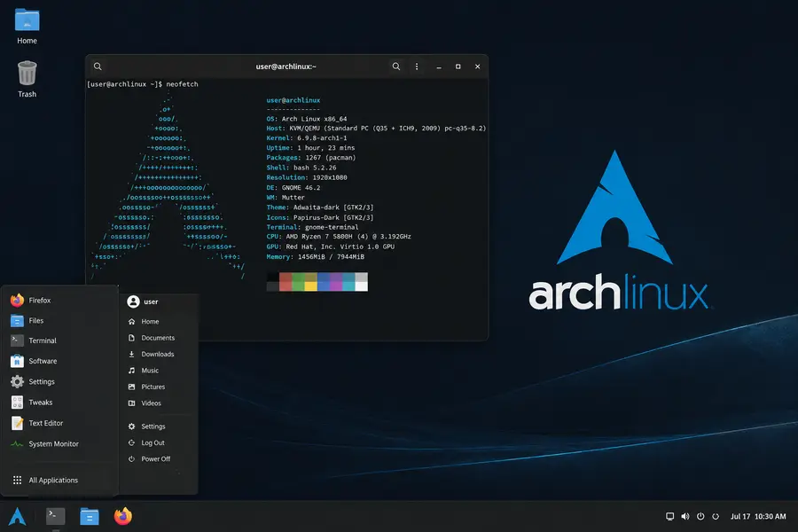Click the DE: GNOME 46.2 line
798x532 pixels.
pos(293,188)
